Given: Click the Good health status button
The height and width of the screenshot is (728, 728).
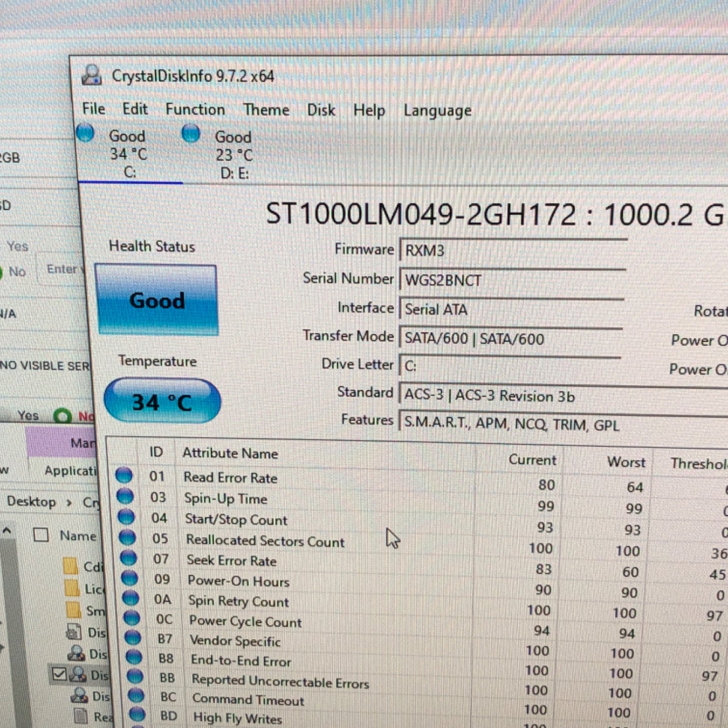Looking at the screenshot, I should point(157,300).
